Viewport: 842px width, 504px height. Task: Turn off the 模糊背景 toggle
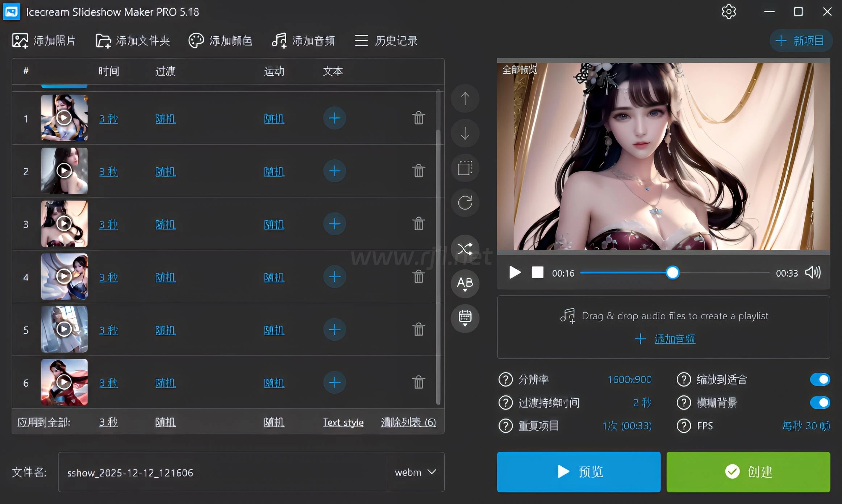tap(820, 403)
